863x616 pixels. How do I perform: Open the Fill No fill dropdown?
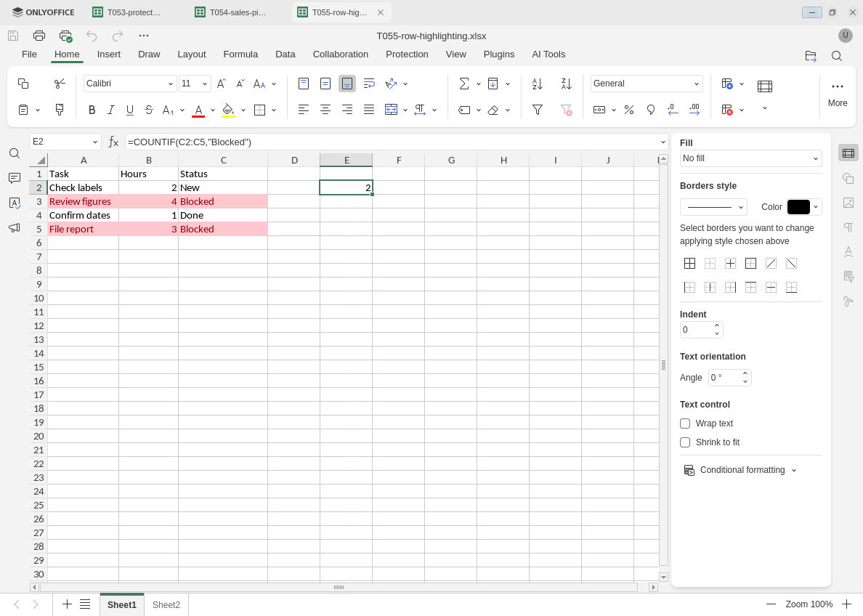[750, 158]
